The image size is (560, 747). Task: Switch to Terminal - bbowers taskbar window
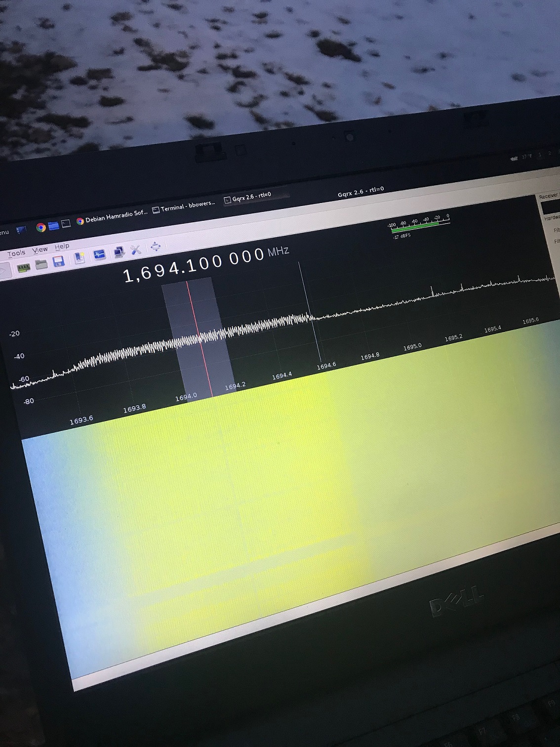[184, 207]
